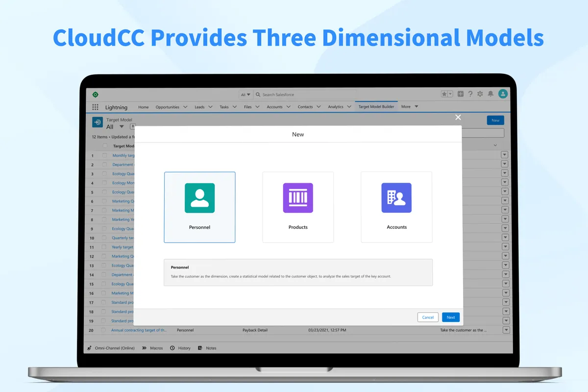Open the global actions plus icon

pyautogui.click(x=461, y=94)
